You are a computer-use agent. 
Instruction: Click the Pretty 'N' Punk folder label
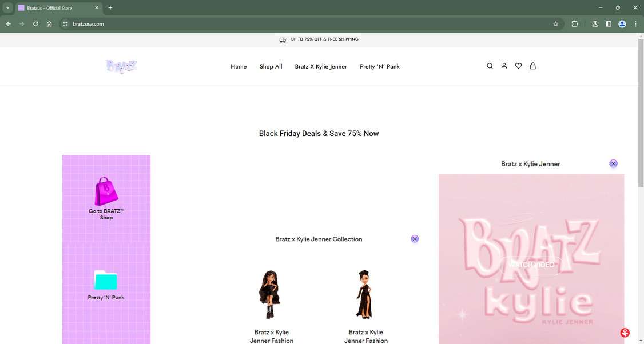[106, 297]
